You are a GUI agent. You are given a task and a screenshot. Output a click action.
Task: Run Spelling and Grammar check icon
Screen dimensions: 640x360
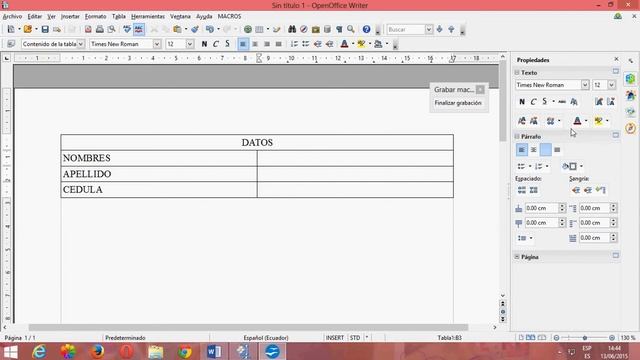click(127, 29)
